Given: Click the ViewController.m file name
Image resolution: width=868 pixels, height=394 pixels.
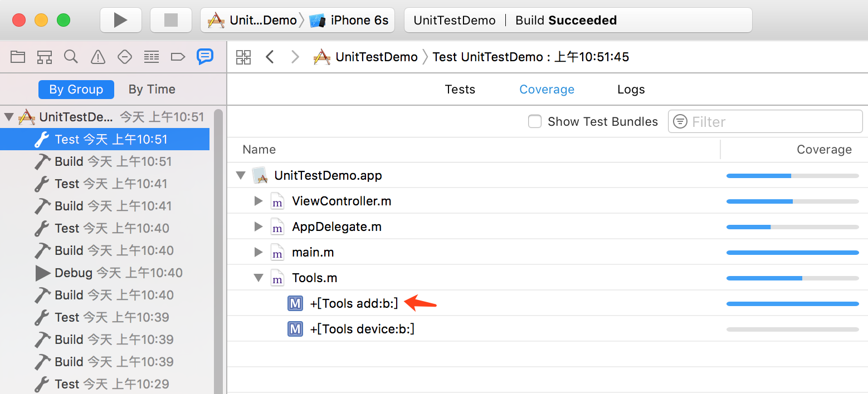Looking at the screenshot, I should 342,201.
